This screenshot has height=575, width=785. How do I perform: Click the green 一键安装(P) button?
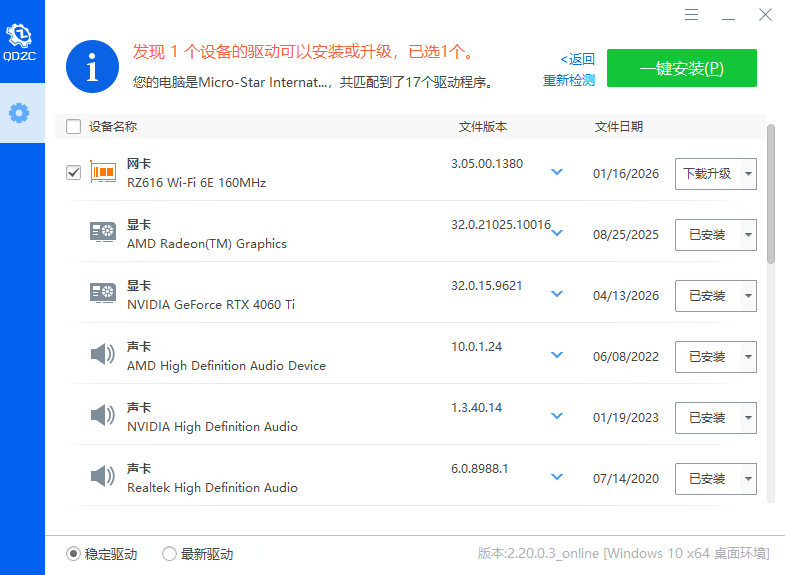(681, 68)
